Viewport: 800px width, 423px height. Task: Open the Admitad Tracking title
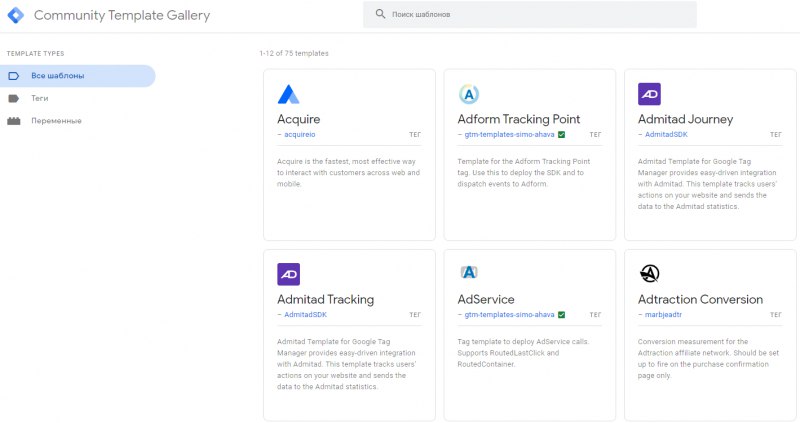[326, 300]
